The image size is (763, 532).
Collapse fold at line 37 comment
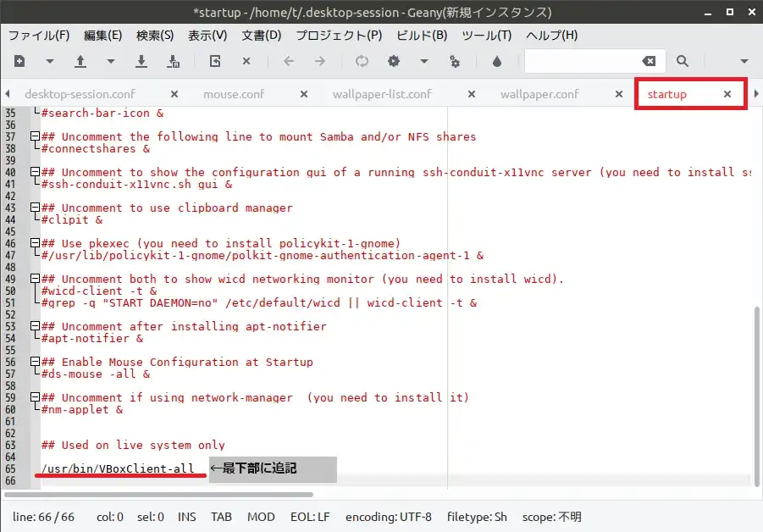coord(35,136)
